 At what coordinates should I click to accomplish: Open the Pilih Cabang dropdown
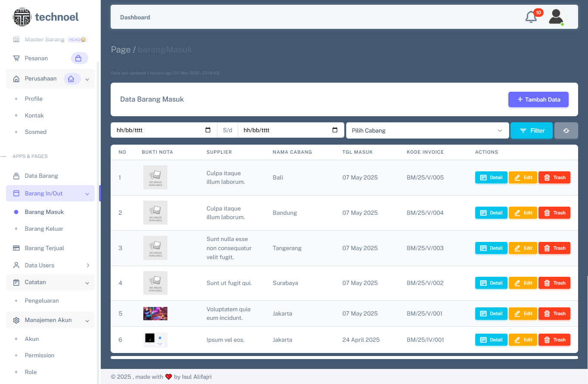[x=427, y=130]
